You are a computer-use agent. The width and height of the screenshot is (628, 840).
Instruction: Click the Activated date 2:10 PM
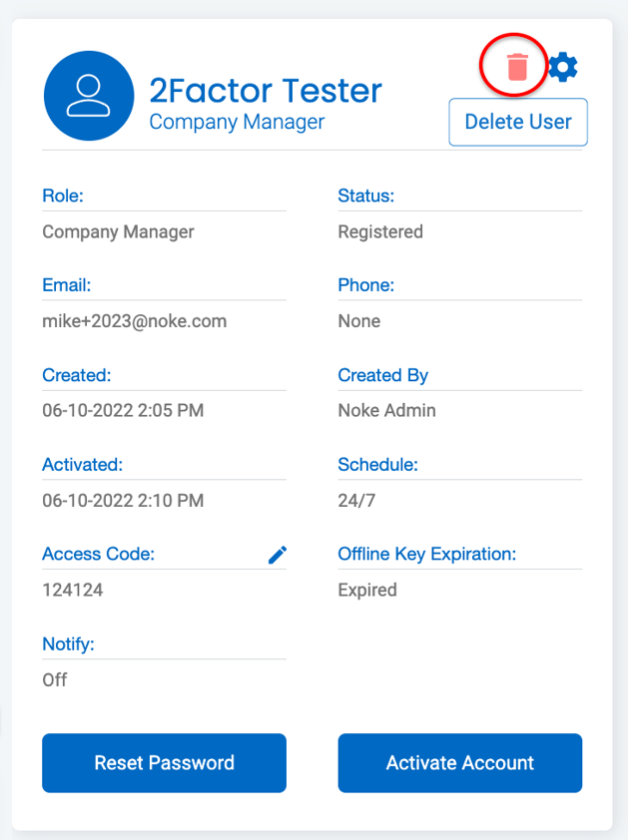123,501
